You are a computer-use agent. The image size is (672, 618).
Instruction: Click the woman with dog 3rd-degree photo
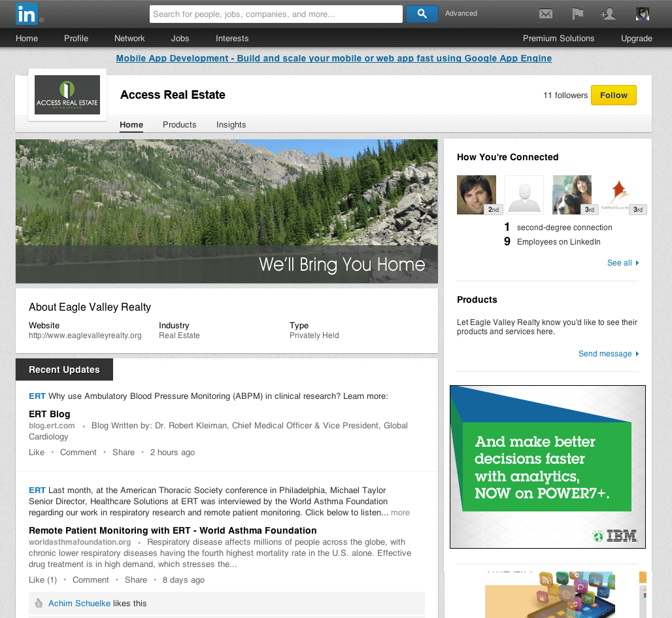[572, 195]
